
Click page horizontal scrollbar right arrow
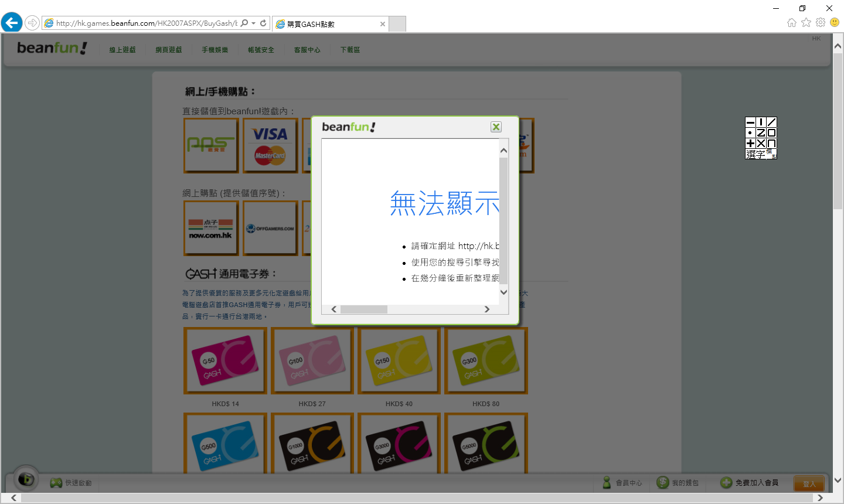[x=820, y=498]
